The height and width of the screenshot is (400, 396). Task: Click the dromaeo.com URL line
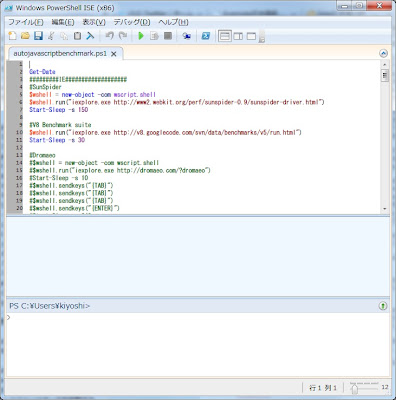120,170
